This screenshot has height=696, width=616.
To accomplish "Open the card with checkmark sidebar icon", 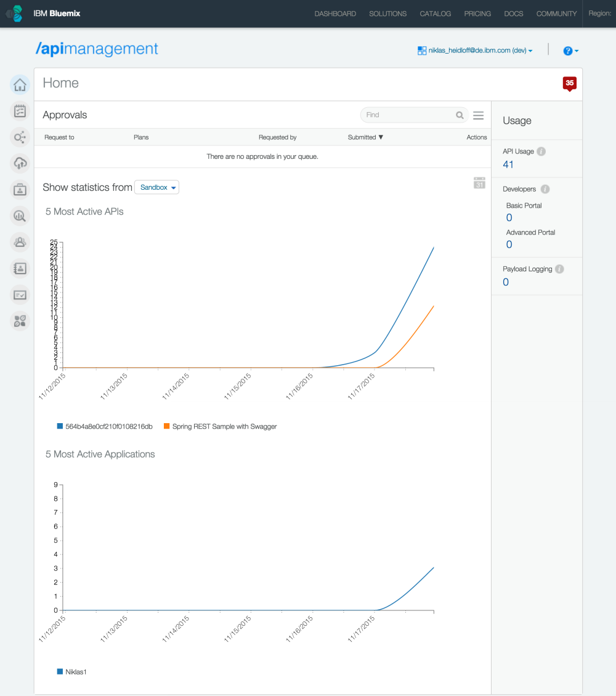I will (20, 295).
